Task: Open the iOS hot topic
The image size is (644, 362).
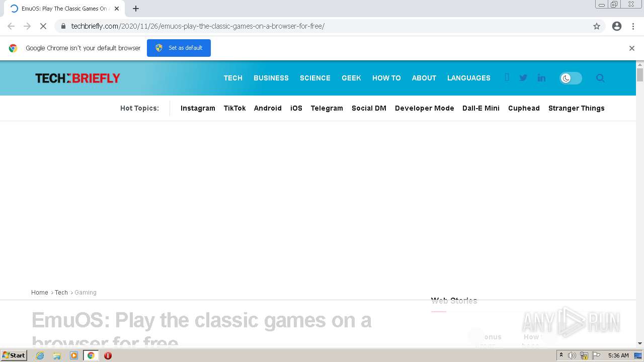Action: coord(296,108)
